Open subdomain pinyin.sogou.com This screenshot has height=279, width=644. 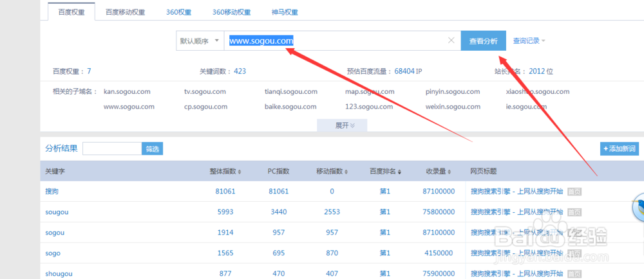tap(453, 91)
